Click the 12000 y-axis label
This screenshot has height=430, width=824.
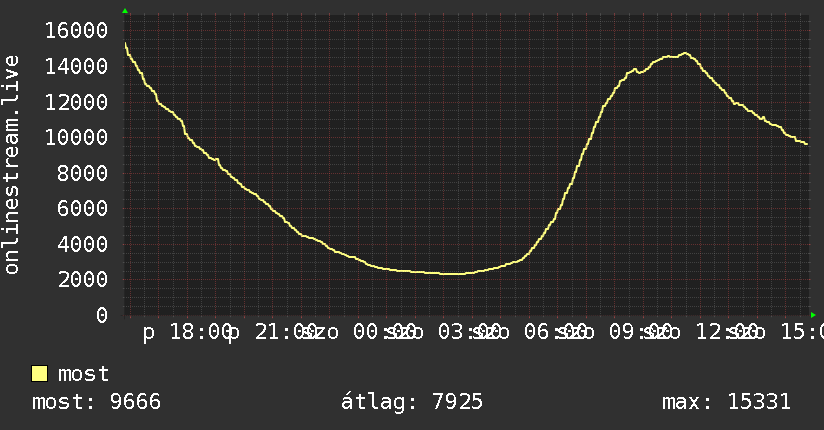point(77,102)
